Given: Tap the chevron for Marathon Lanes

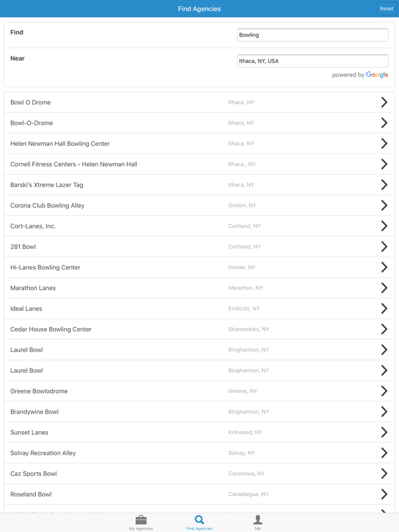Looking at the screenshot, I should 384,288.
